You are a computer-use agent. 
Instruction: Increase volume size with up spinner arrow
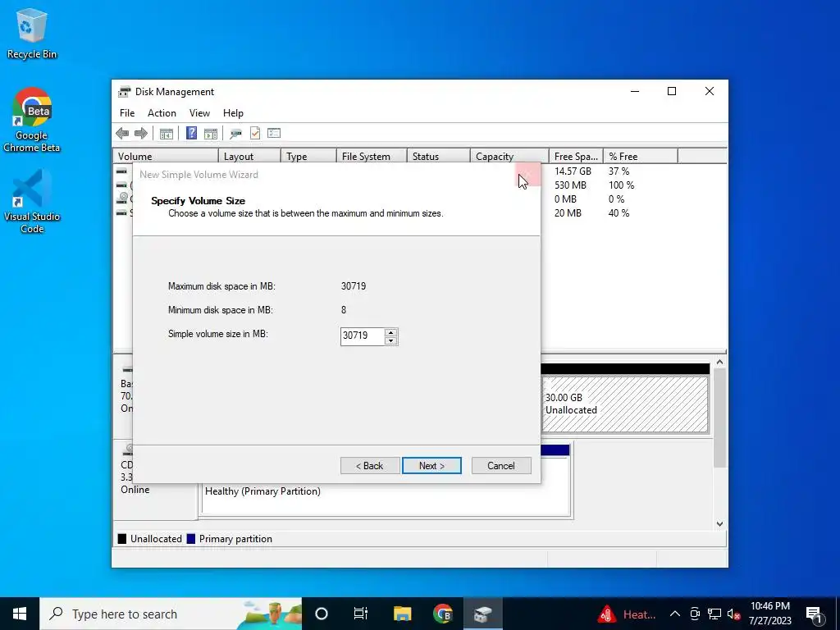[390, 332]
